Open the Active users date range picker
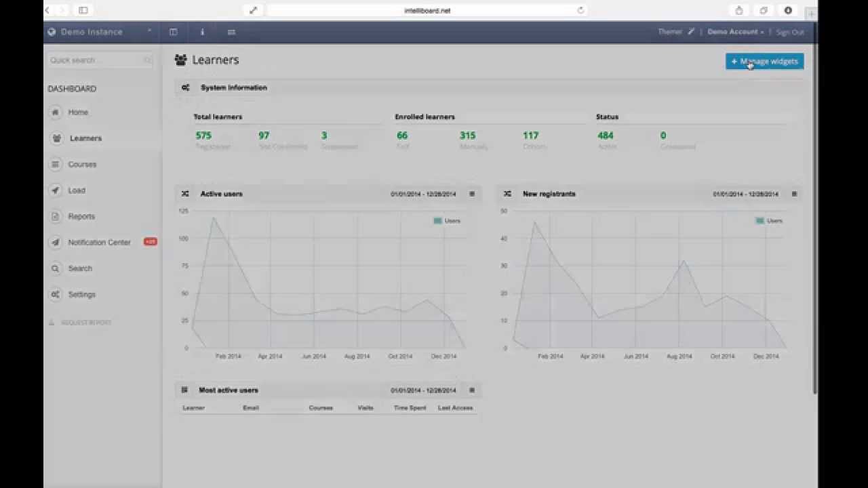The height and width of the screenshot is (488, 868). click(423, 194)
